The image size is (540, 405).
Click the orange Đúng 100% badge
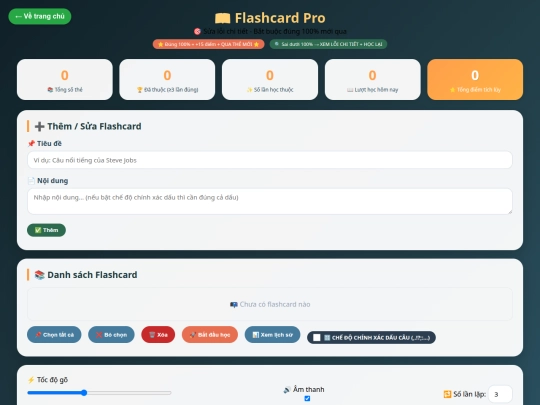coord(208,44)
